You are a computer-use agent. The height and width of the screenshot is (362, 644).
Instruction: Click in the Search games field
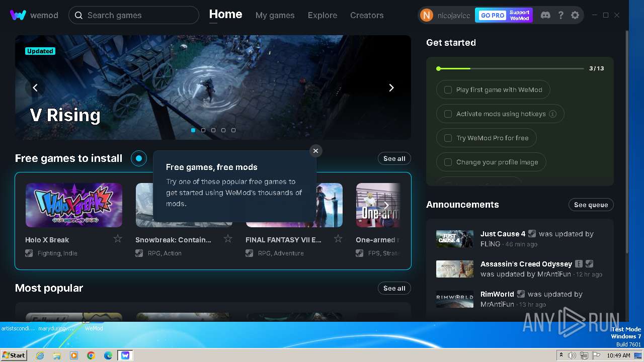pyautogui.click(x=134, y=15)
